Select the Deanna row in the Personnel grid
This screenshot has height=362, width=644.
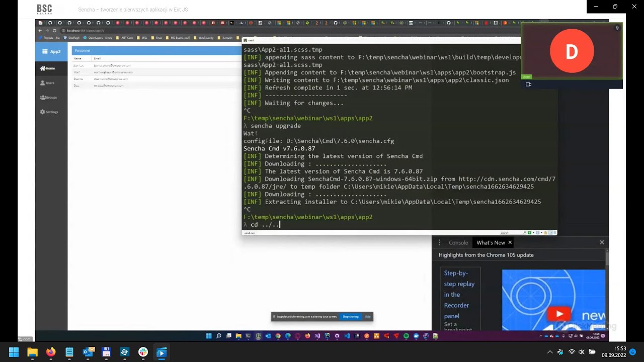(x=156, y=79)
